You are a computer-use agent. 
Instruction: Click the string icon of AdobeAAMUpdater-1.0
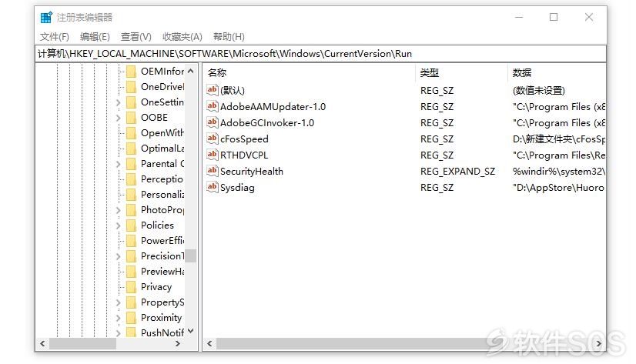click(213, 105)
